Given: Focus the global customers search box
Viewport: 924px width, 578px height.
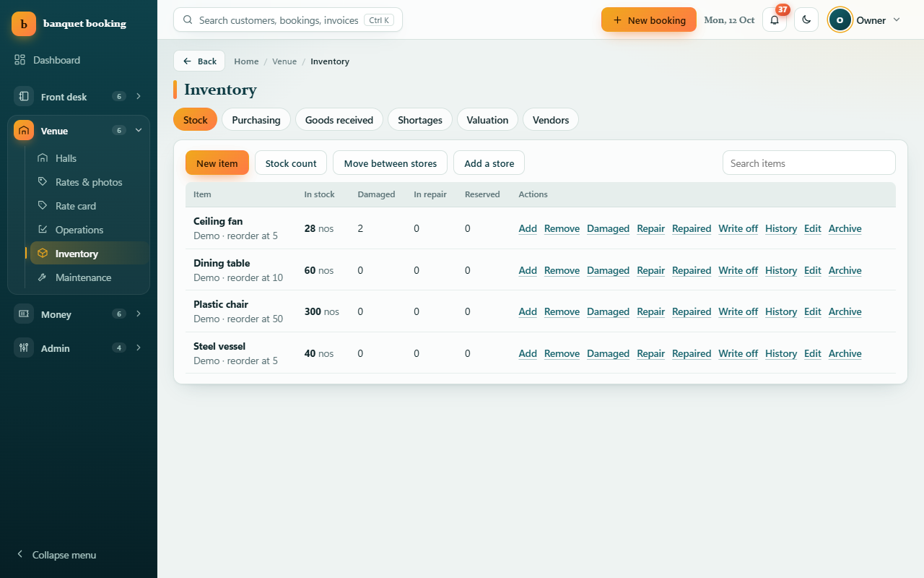Looking at the screenshot, I should tap(288, 20).
